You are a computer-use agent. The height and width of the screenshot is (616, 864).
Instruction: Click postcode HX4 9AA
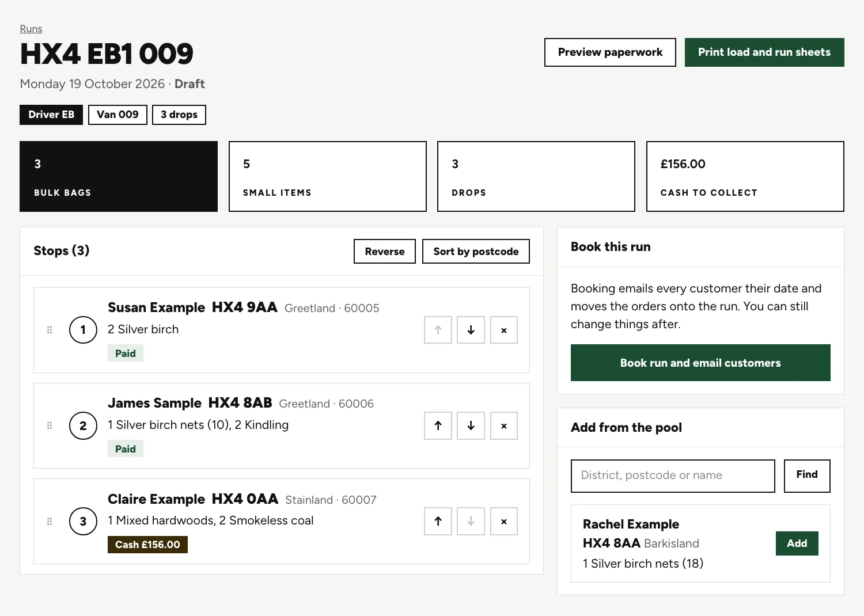pos(245,307)
